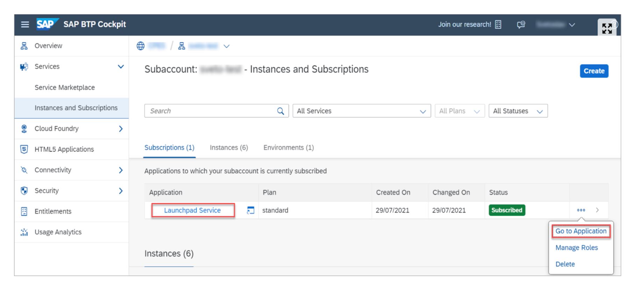
Task: Click the Cloud Foundry icon
Action: pos(24,129)
